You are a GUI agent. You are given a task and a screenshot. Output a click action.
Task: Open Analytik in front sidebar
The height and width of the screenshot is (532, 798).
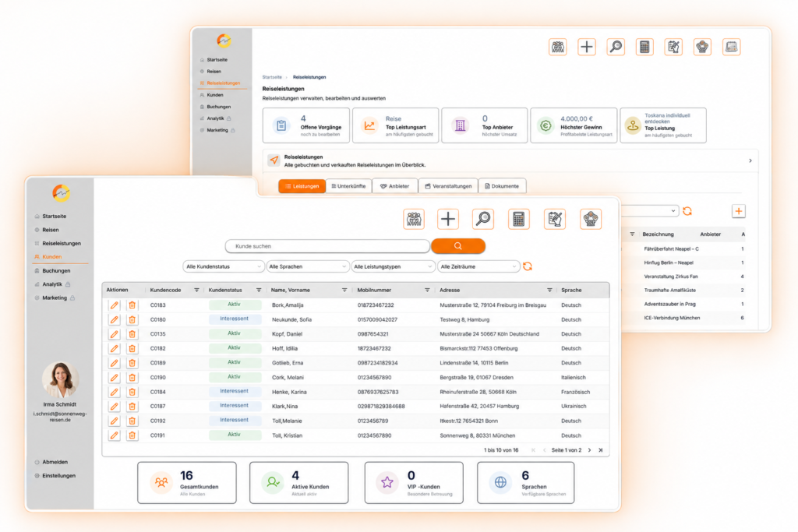pos(52,284)
